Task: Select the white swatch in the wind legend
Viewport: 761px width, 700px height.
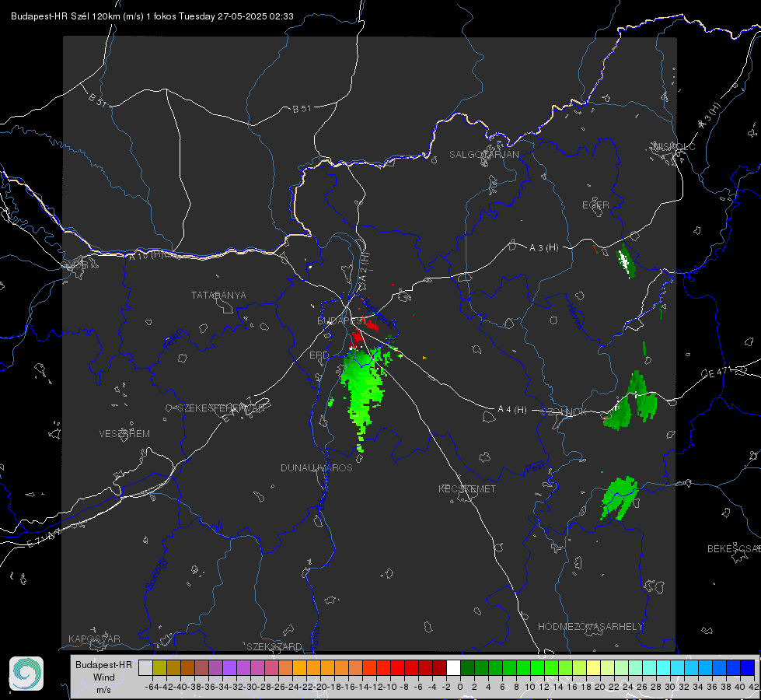Action: [453, 667]
